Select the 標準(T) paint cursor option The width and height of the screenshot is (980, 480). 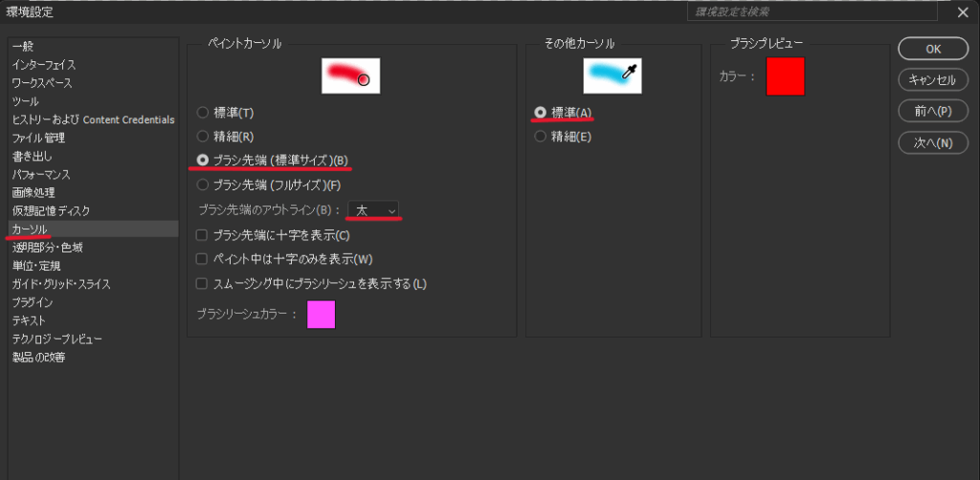click(x=203, y=113)
